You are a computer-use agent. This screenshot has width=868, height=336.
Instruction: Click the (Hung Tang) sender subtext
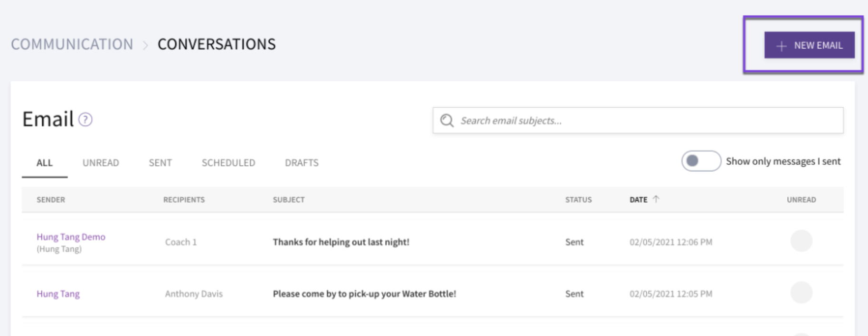pos(59,249)
